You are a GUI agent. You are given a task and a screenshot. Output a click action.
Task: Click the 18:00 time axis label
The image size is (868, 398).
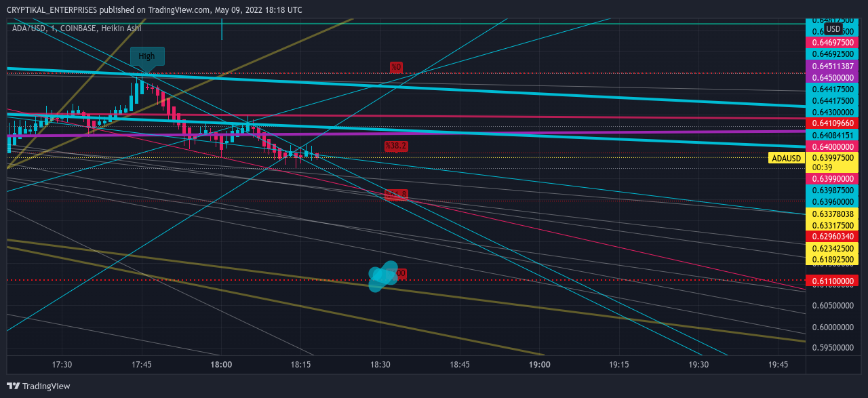[x=221, y=365]
